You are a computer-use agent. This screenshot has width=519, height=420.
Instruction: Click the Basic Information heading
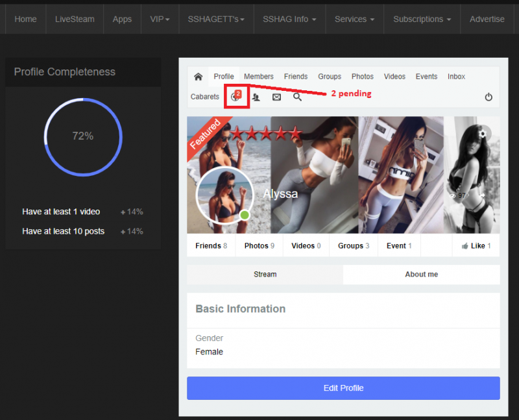click(240, 309)
